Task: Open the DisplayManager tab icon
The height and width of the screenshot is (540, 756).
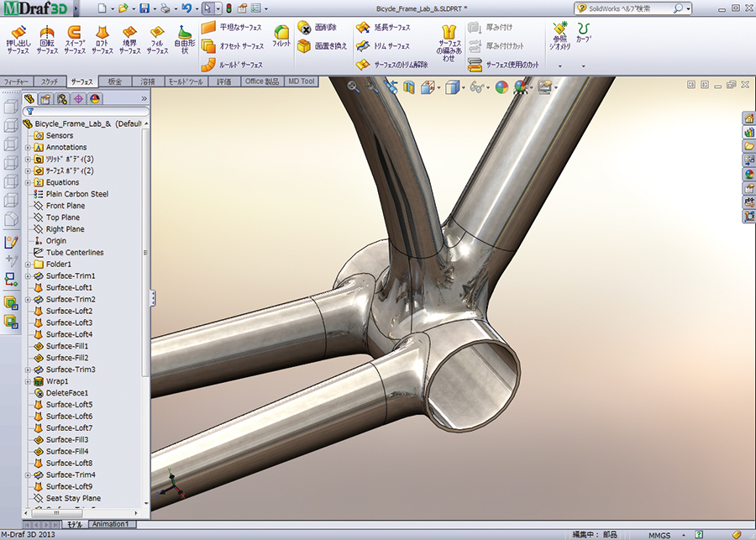Action: (93, 99)
